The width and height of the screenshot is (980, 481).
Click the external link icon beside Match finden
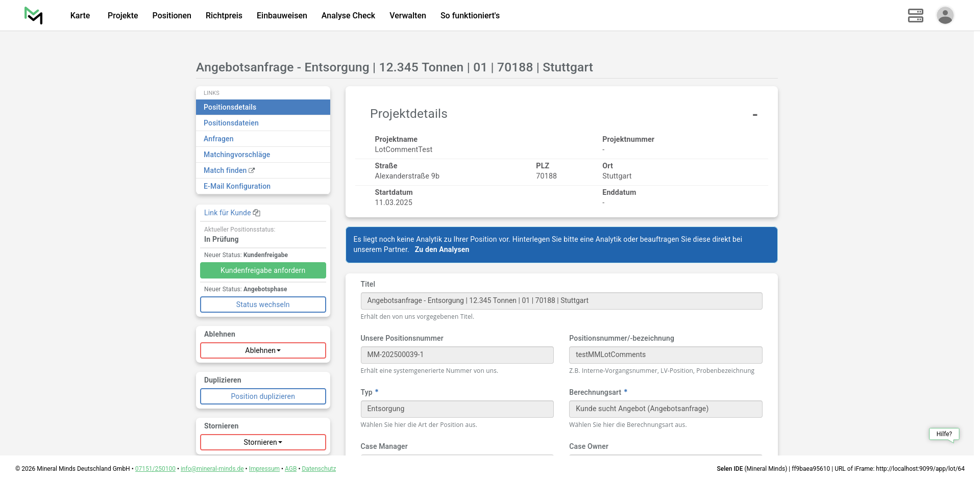[x=252, y=170]
